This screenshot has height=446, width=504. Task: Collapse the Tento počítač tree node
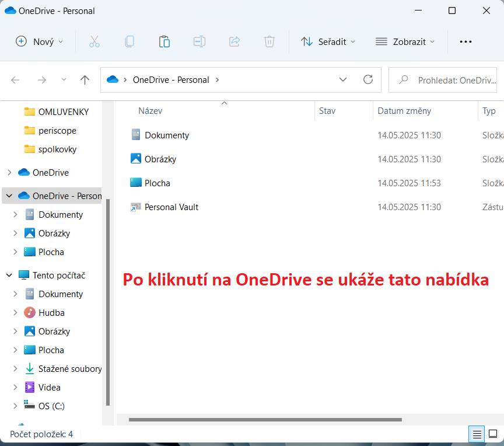(9, 276)
